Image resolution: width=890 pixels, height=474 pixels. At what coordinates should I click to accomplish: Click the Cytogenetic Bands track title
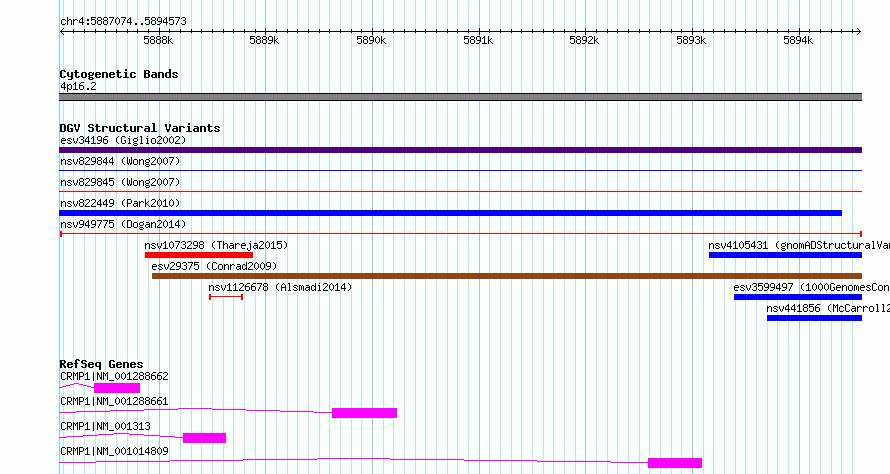pos(119,74)
